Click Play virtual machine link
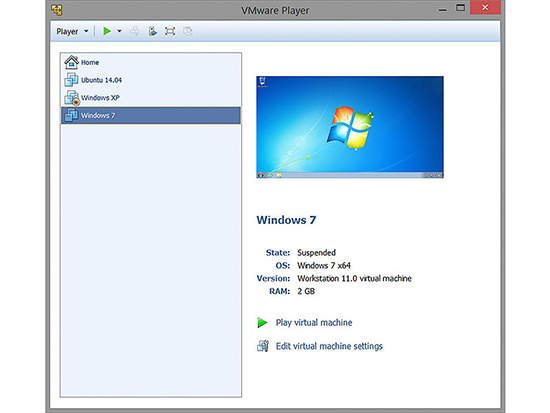This screenshot has height=413, width=550. pyautogui.click(x=314, y=322)
